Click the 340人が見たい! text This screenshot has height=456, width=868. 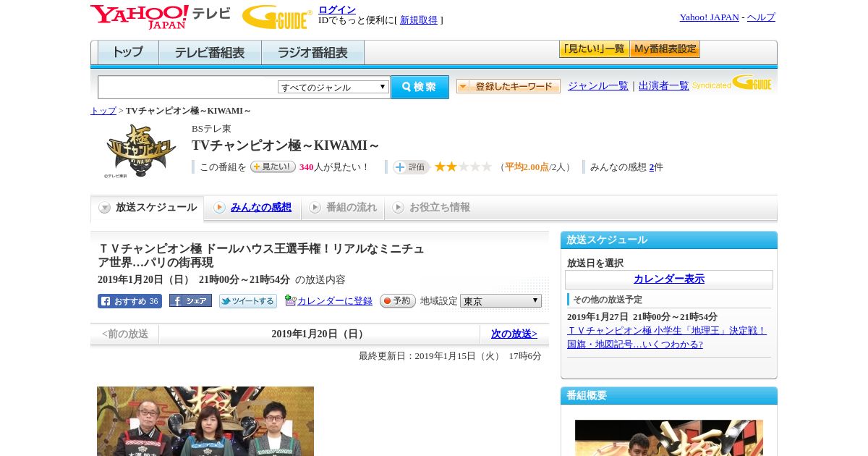tap(334, 167)
